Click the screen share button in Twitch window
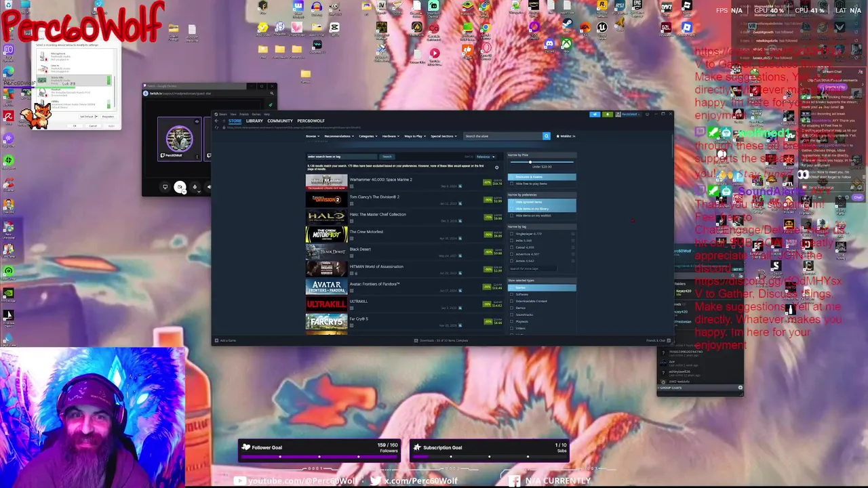This screenshot has width=868, height=488. (x=165, y=187)
